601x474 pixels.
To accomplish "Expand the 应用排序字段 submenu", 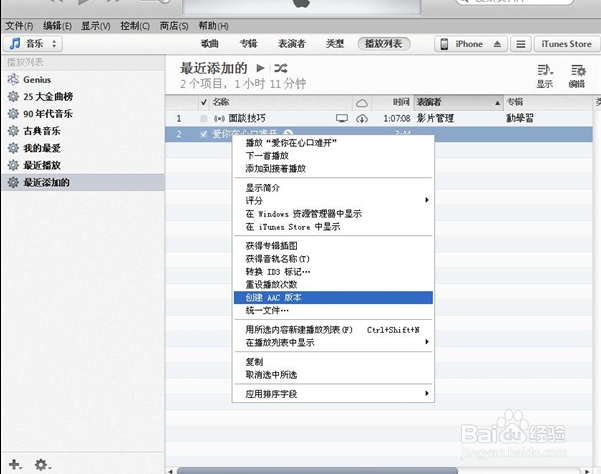I will (x=427, y=393).
